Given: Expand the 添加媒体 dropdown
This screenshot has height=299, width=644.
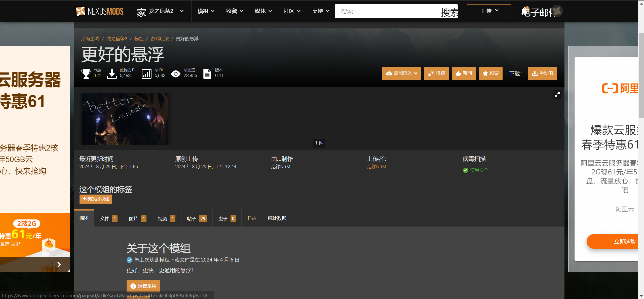Looking at the screenshot, I should pyautogui.click(x=401, y=73).
